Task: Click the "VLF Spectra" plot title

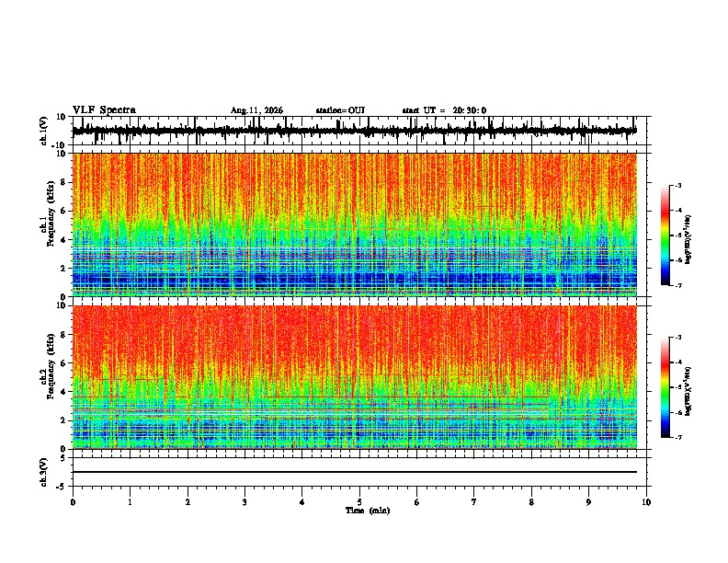Action: 104,110
